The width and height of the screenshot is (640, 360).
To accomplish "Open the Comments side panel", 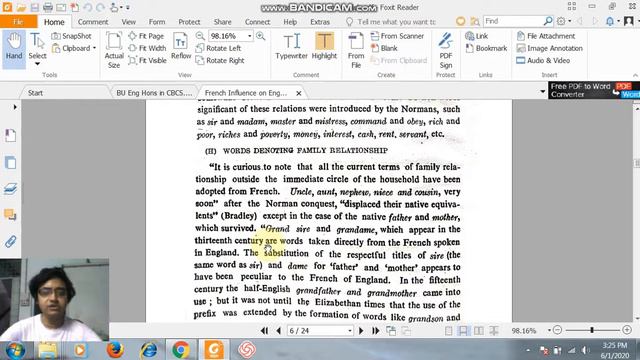I will (x=10, y=215).
